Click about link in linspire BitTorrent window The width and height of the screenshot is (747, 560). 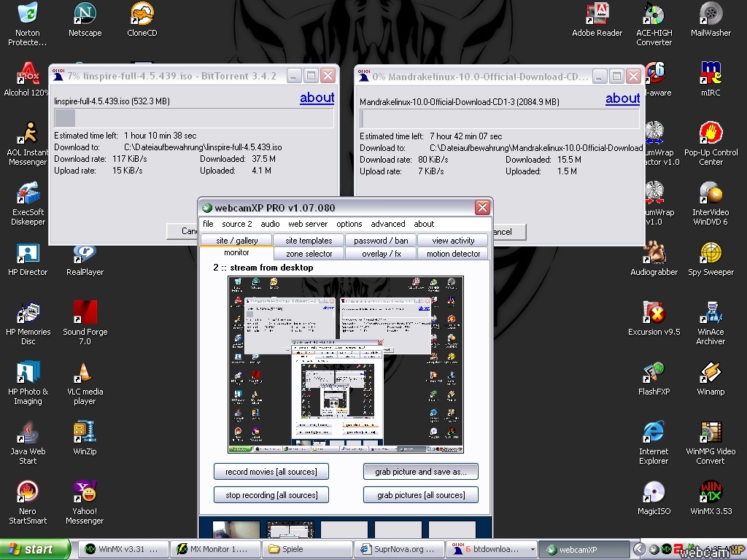317,98
